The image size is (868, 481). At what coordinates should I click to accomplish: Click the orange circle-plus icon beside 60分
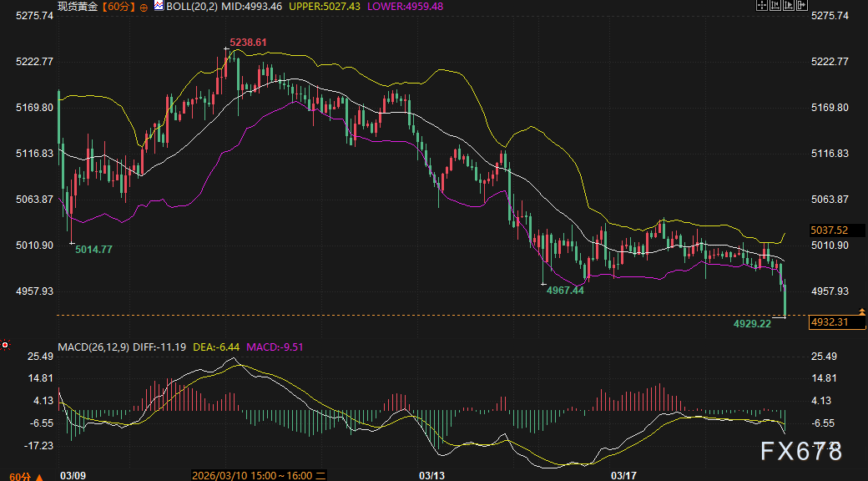tap(144, 7)
